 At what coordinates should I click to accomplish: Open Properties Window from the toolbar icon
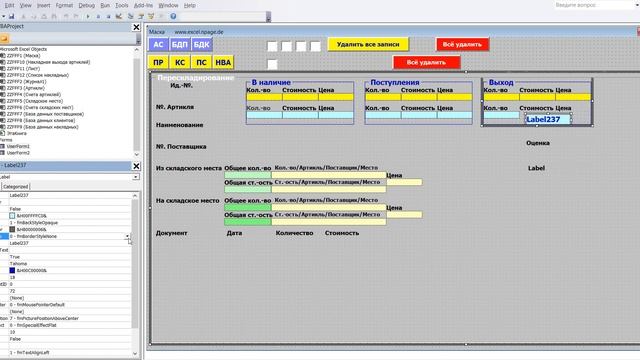[x=141, y=16]
